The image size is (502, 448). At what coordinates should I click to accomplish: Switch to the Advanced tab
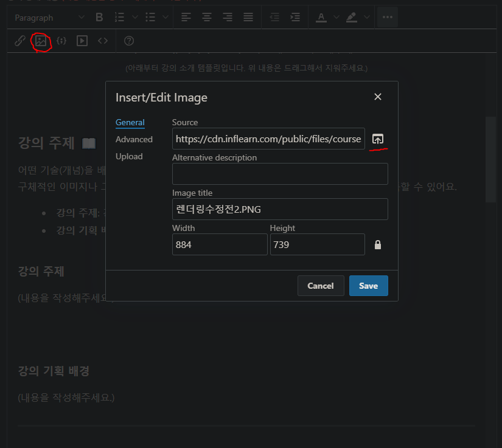point(134,139)
